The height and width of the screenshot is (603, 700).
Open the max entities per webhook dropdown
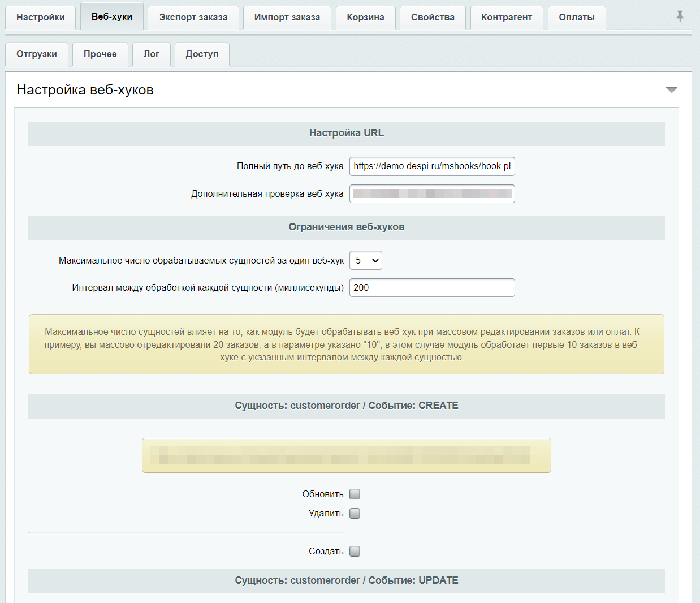[366, 261]
